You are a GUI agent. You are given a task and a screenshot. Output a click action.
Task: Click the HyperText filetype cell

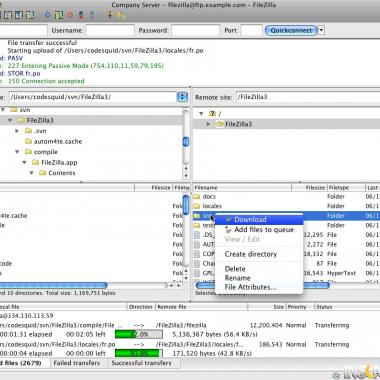[x=342, y=273]
